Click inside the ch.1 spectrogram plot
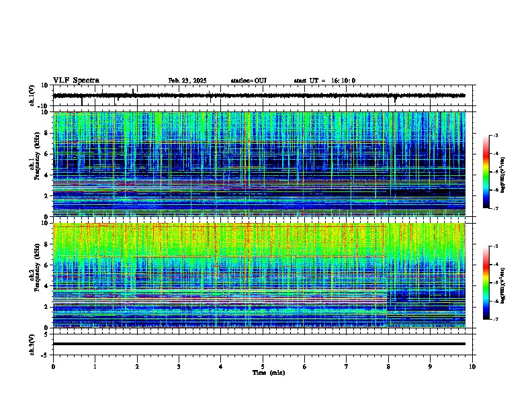 tap(259, 164)
